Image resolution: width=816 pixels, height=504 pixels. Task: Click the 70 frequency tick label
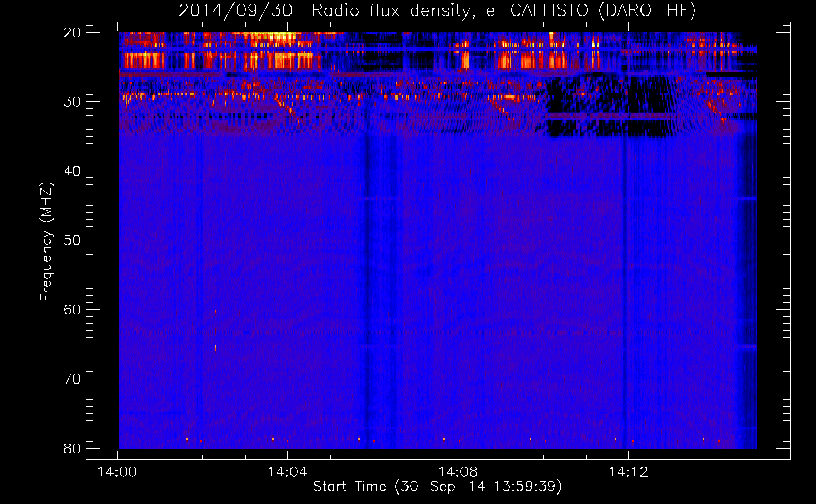(x=72, y=379)
